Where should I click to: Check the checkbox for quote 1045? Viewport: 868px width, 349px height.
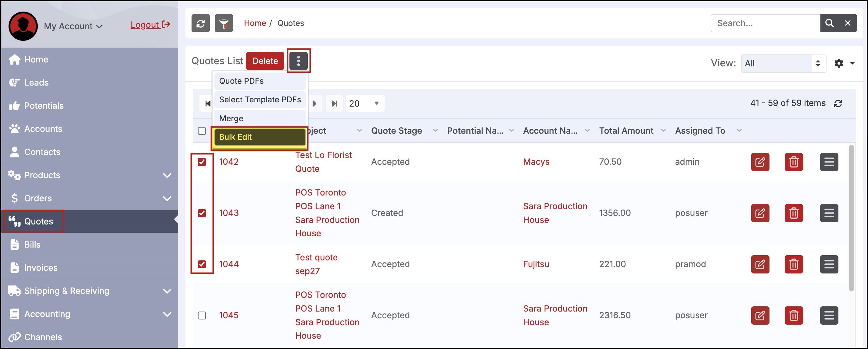(x=202, y=315)
